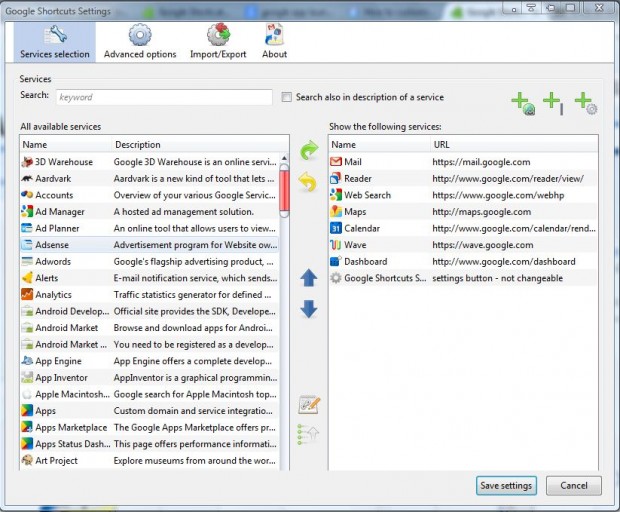The image size is (620, 512).
Task: Select the Dashboard icon in shown services
Action: pos(336,261)
